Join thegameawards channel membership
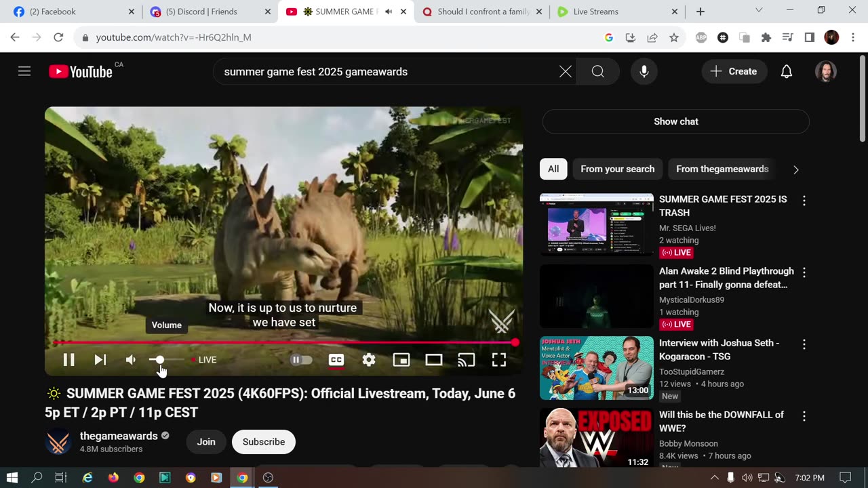 click(206, 442)
